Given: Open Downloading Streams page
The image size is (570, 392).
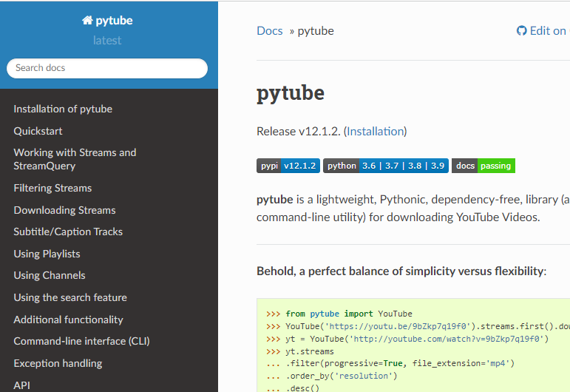Looking at the screenshot, I should coord(65,210).
